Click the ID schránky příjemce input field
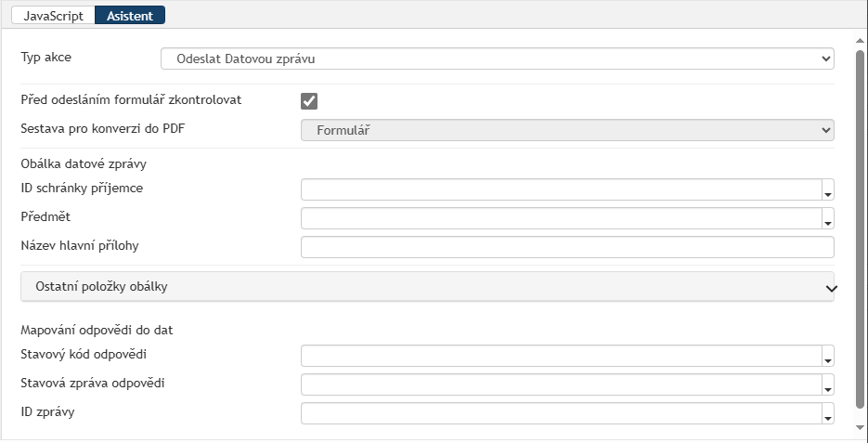The width and height of the screenshot is (868, 443). pyautogui.click(x=562, y=189)
